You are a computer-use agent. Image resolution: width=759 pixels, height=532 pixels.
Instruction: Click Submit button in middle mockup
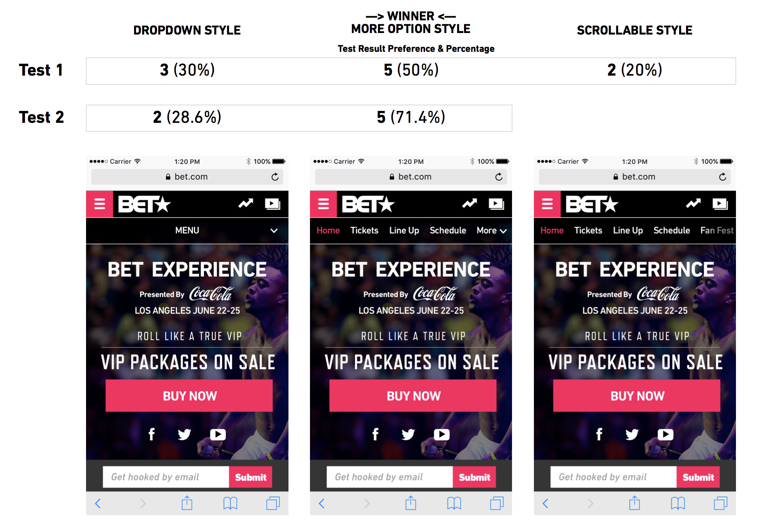pyautogui.click(x=474, y=477)
